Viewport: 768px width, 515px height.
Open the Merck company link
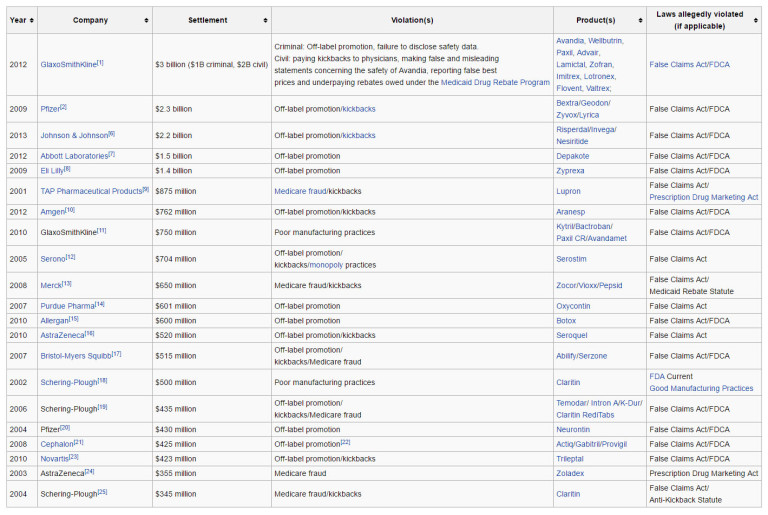tap(51, 285)
